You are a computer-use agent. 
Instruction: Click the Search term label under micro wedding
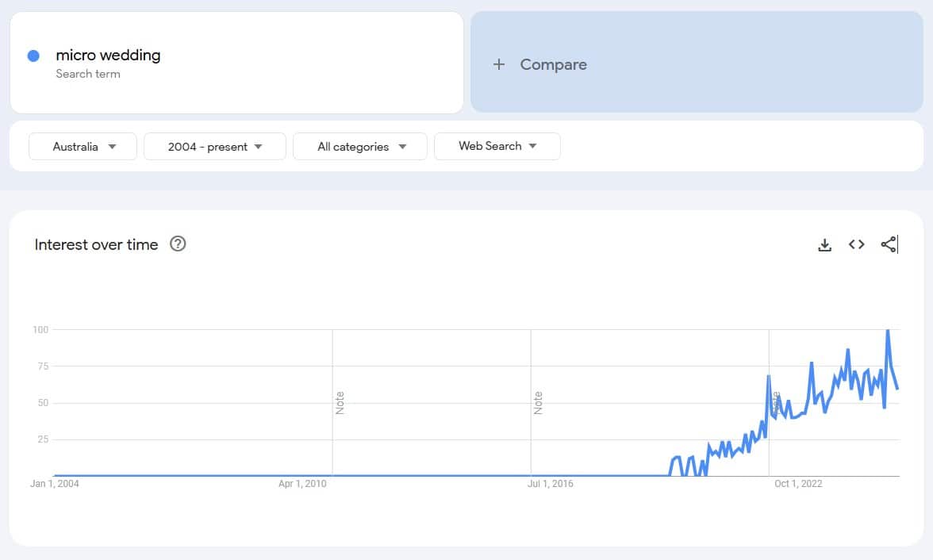[x=88, y=74]
